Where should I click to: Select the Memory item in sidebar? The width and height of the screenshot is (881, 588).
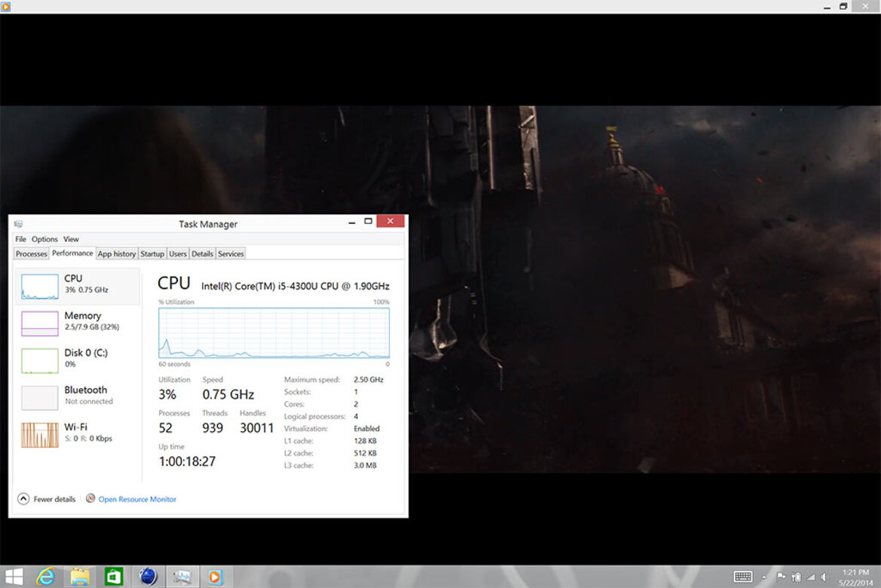pos(78,323)
